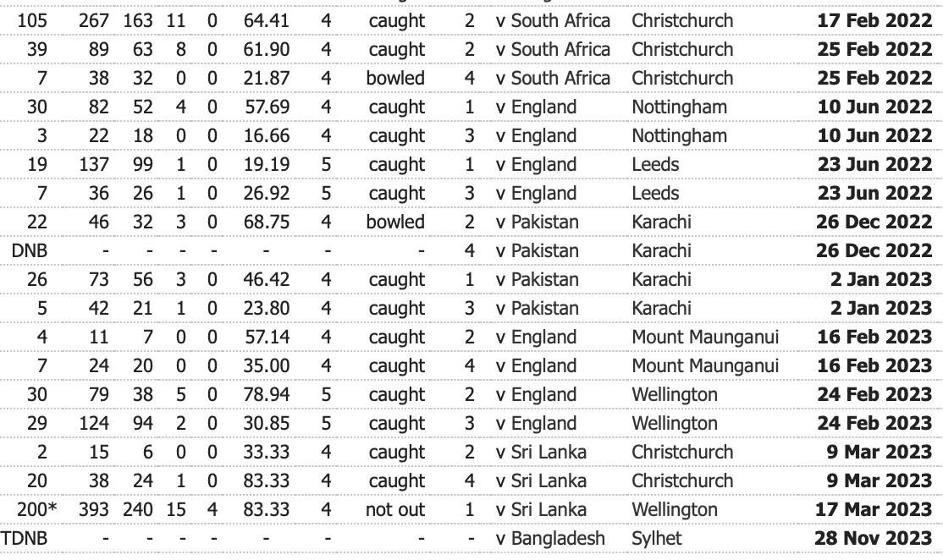
Task: Open the 17 Feb 2022 match date link
Action: coord(874,20)
